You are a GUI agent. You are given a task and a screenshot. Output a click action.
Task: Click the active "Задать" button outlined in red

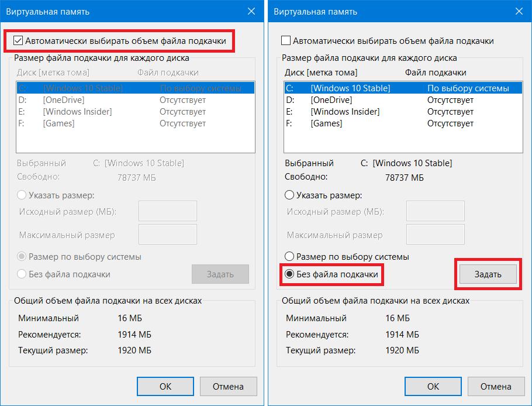point(488,274)
